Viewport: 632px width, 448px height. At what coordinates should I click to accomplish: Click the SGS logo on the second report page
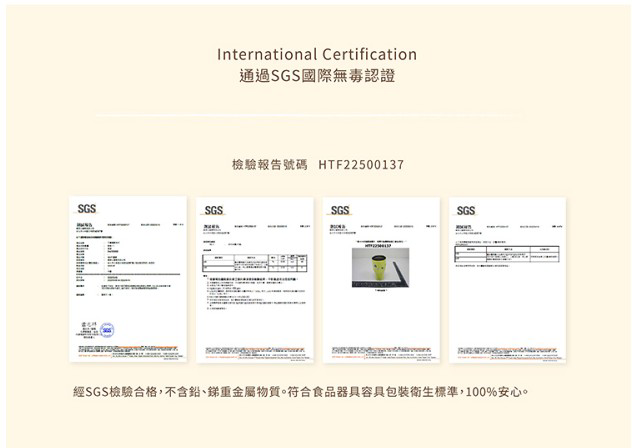tap(213, 211)
